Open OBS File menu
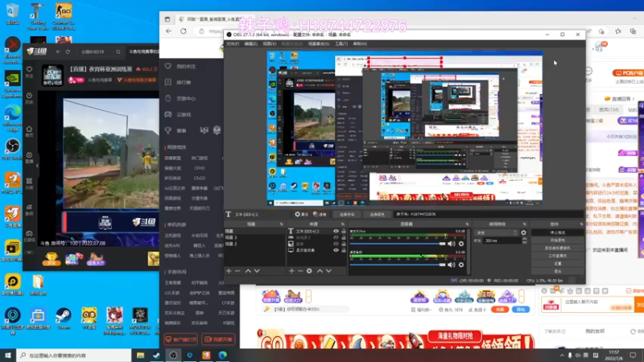This screenshot has width=644, height=362. [233, 44]
